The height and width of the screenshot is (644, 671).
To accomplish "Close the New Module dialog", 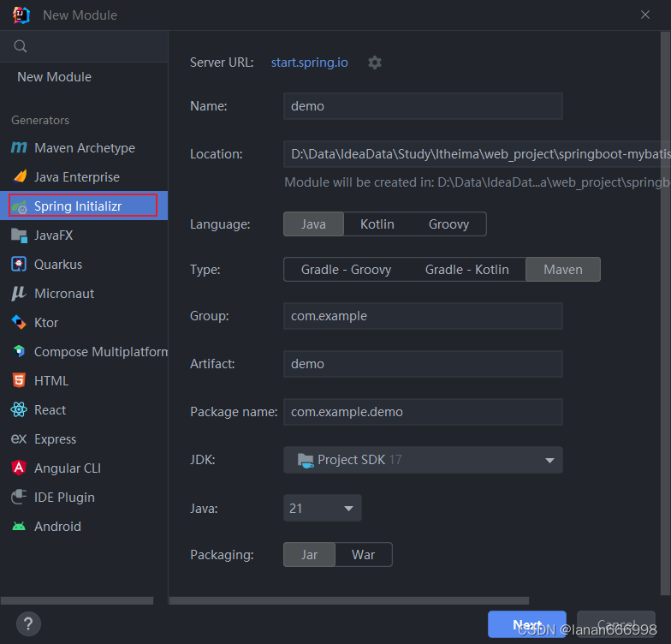I will pos(645,15).
